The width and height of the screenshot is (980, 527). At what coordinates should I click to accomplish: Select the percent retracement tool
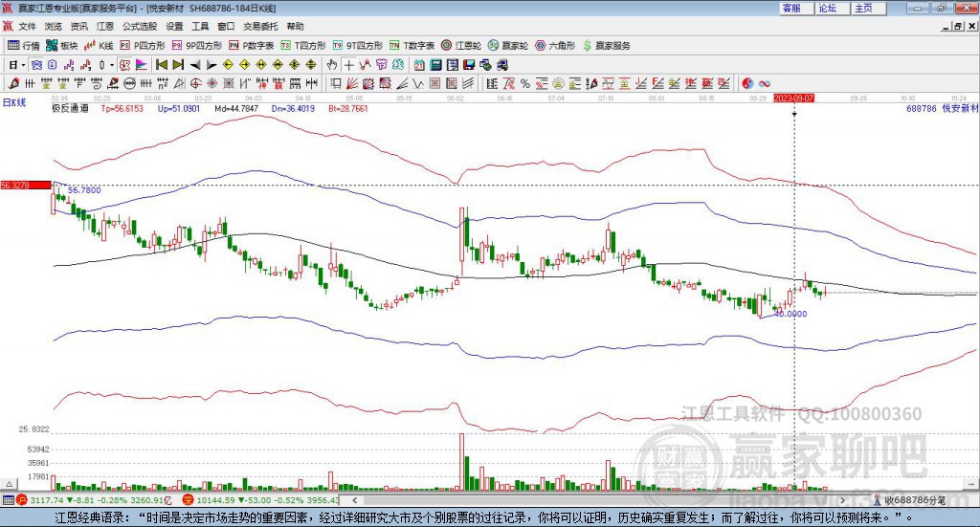point(525,83)
